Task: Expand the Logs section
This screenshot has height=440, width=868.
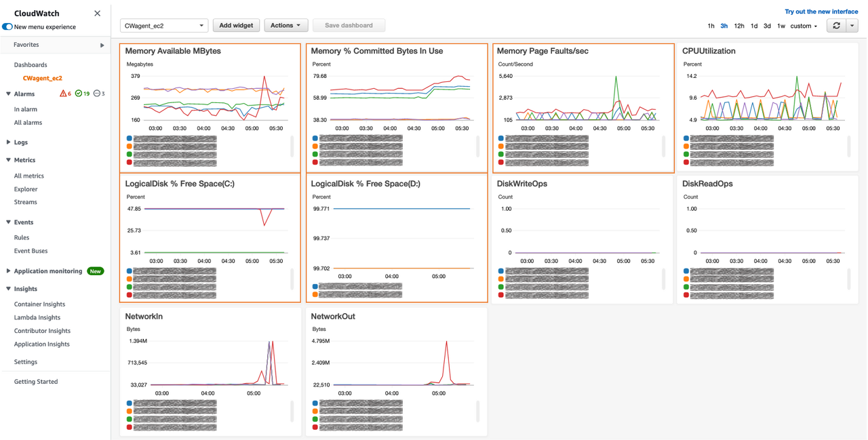Action: 8,142
